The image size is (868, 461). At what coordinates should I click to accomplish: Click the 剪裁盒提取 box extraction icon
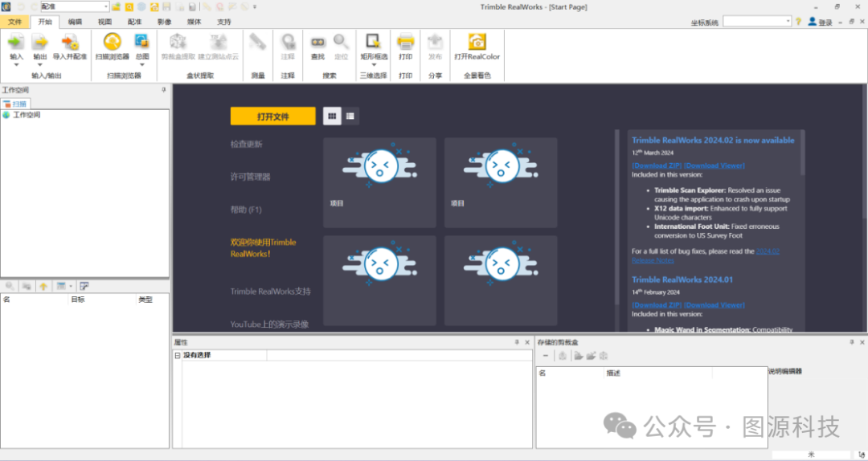[178, 42]
